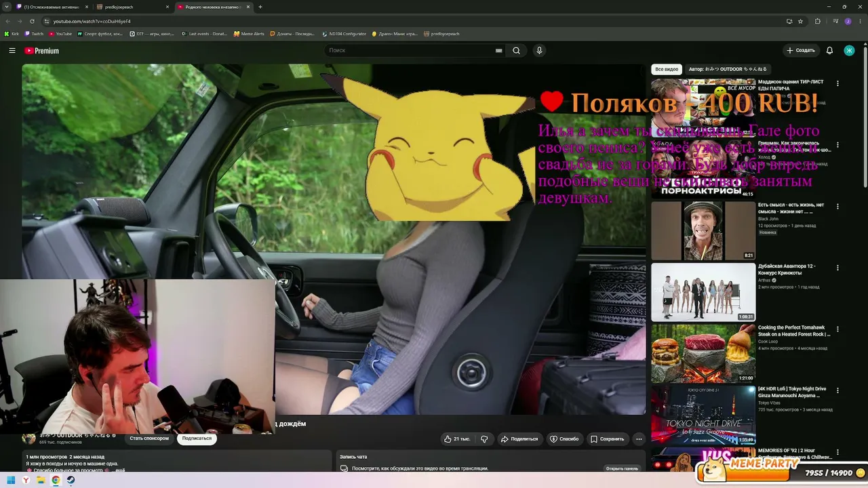Click Стать спонсором button

click(x=149, y=439)
